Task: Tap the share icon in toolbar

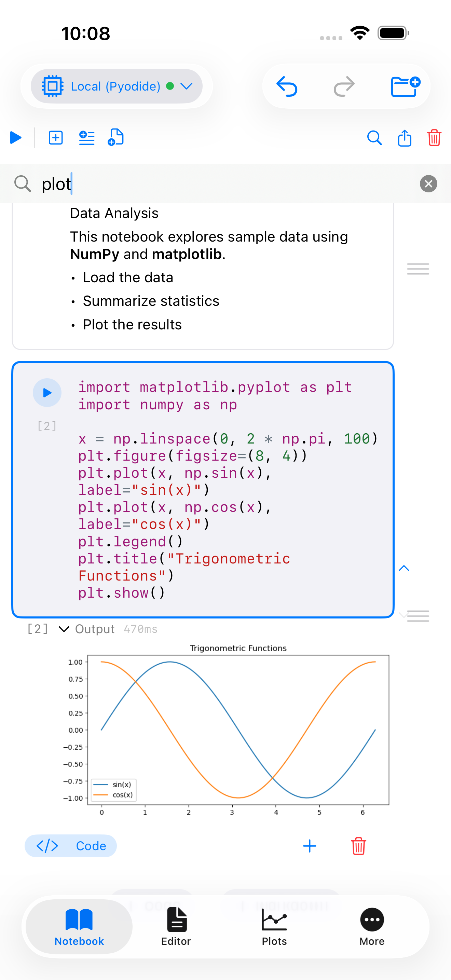Action: (405, 138)
